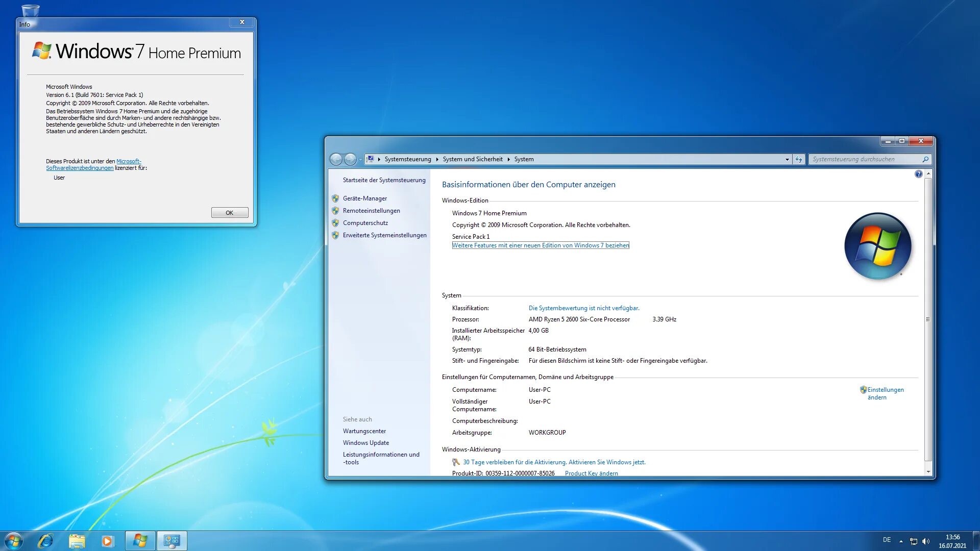This screenshot has height=551, width=980.
Task: Select the Systemsteuerung breadcrumb
Action: (x=408, y=159)
